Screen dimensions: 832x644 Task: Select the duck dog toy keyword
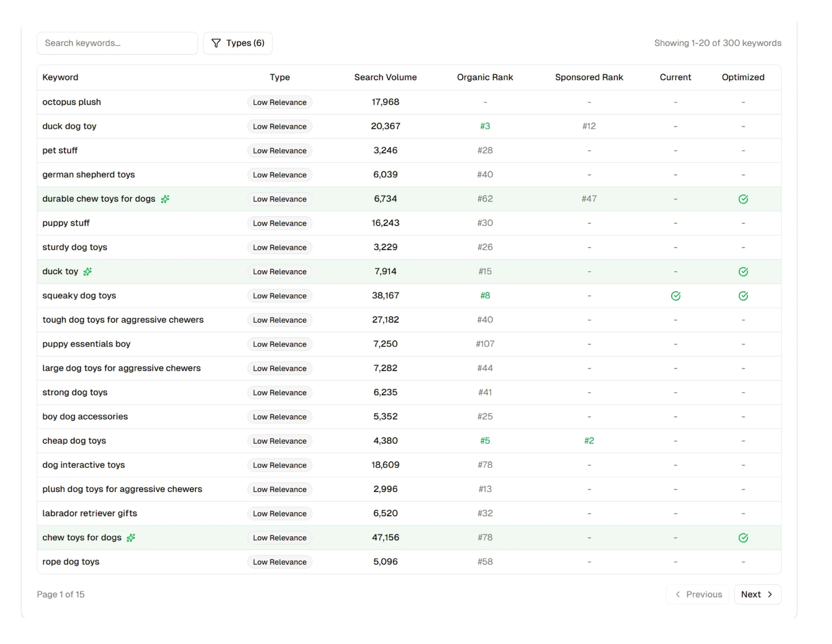(x=69, y=126)
